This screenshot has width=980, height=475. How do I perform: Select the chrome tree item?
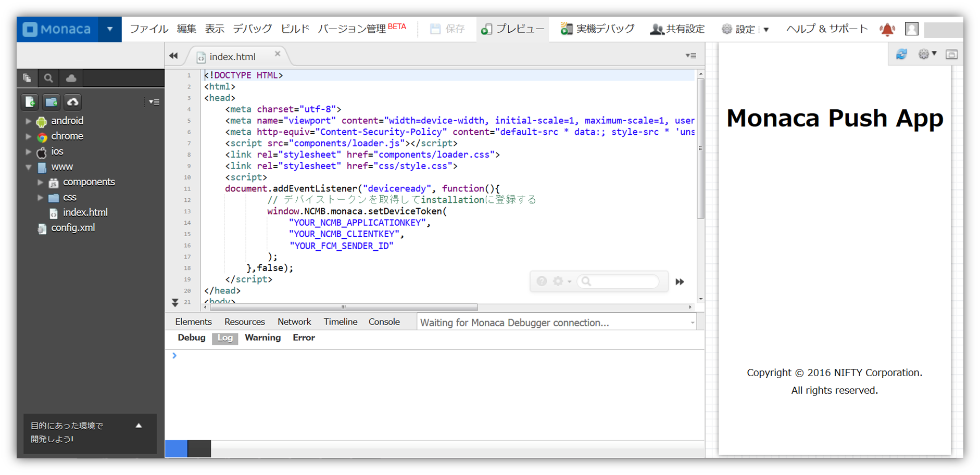click(x=67, y=136)
